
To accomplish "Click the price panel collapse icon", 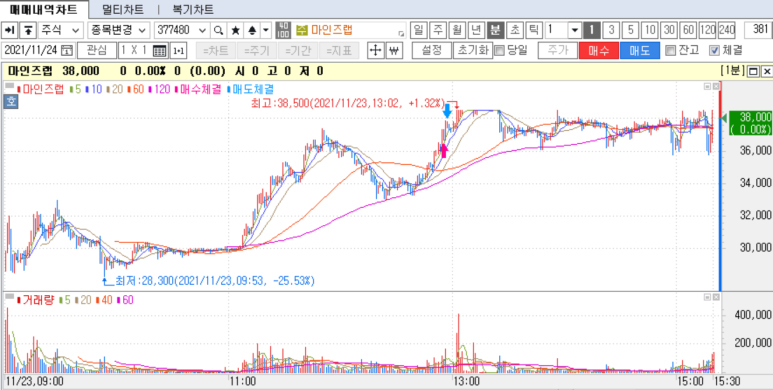I will click(x=707, y=86).
